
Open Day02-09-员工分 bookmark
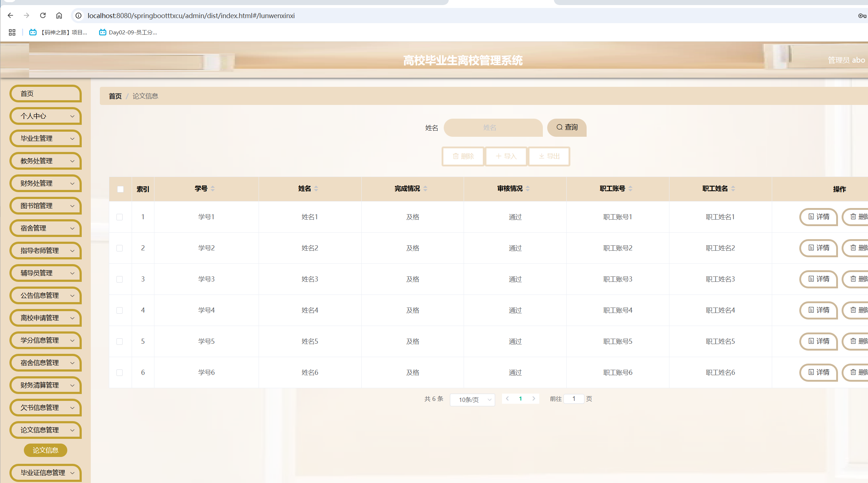128,32
